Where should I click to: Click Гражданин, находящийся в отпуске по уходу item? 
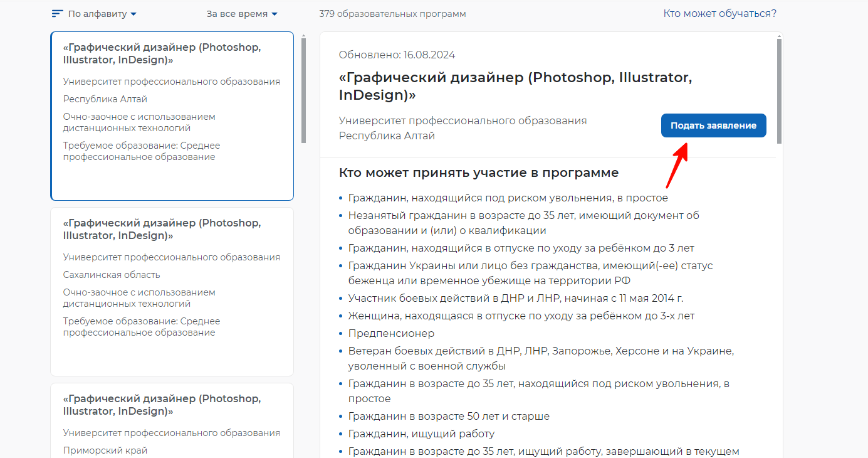point(521,248)
